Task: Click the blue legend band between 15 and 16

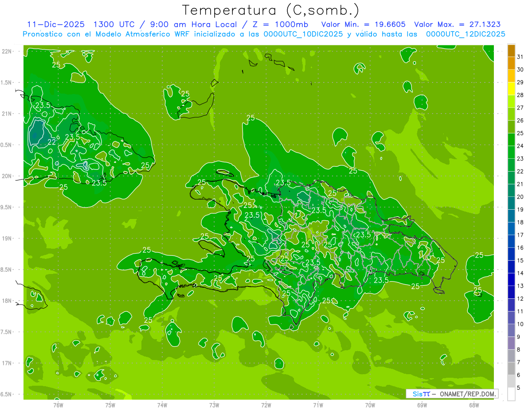Action: (x=511, y=254)
